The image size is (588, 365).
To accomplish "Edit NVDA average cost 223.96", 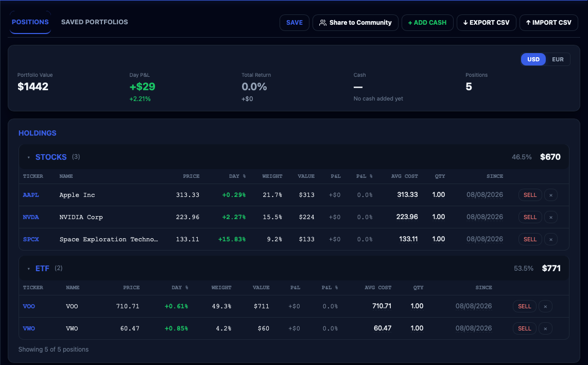I will (x=407, y=217).
